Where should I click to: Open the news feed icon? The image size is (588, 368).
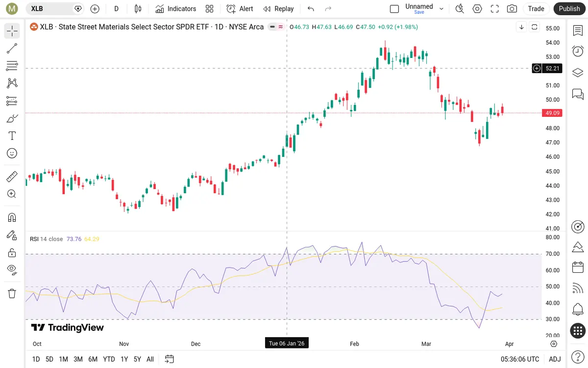(x=578, y=289)
